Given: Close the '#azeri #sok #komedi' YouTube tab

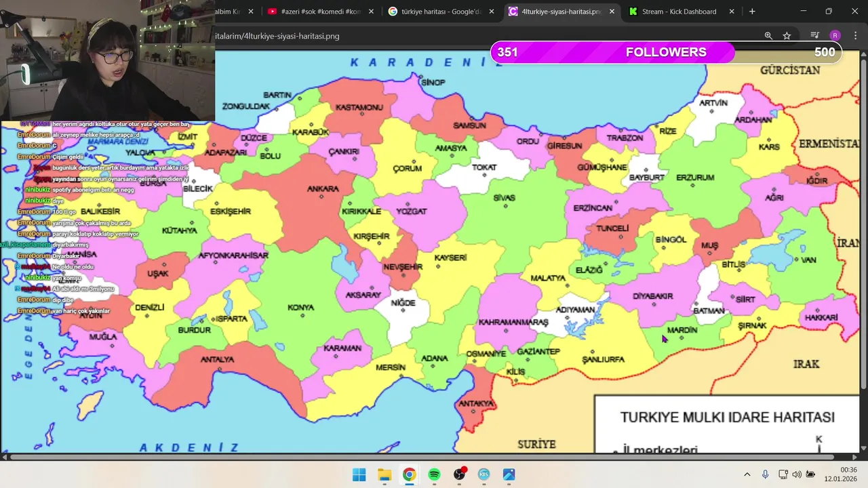Looking at the screenshot, I should coord(371,12).
